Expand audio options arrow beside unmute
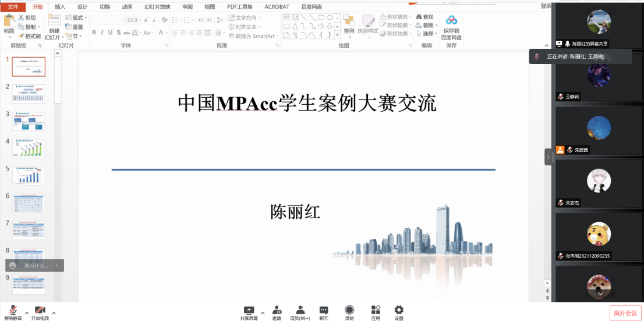Viewport: 644px width, 324px height. pyautogui.click(x=27, y=313)
